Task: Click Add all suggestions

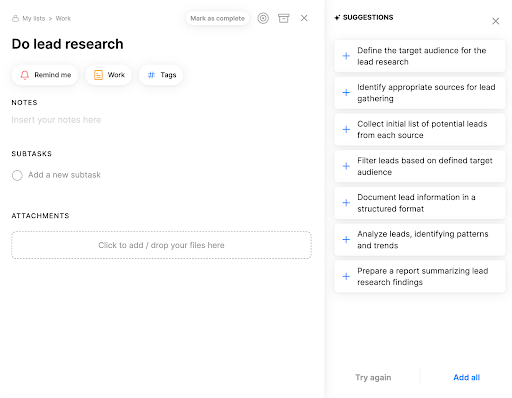Action: 466,377
